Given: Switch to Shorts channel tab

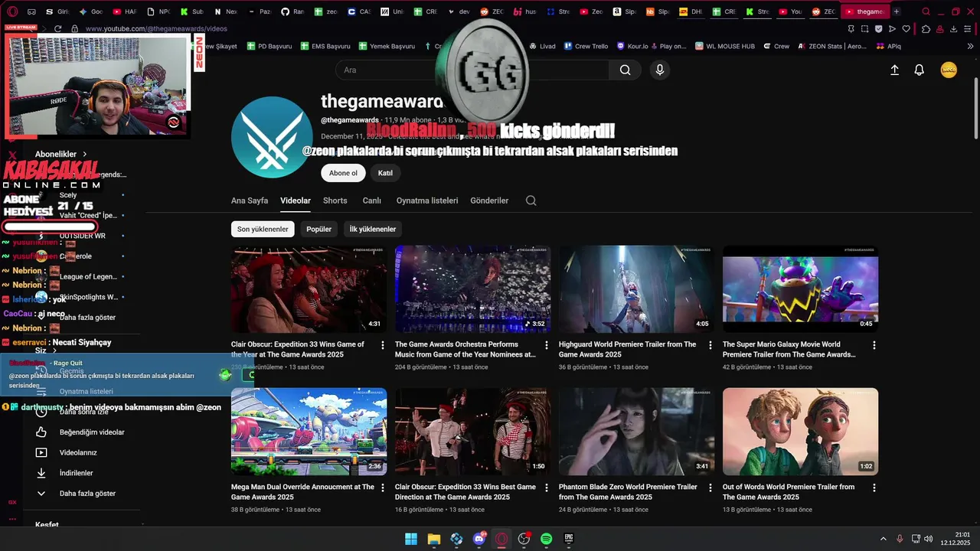Looking at the screenshot, I should 335,201.
